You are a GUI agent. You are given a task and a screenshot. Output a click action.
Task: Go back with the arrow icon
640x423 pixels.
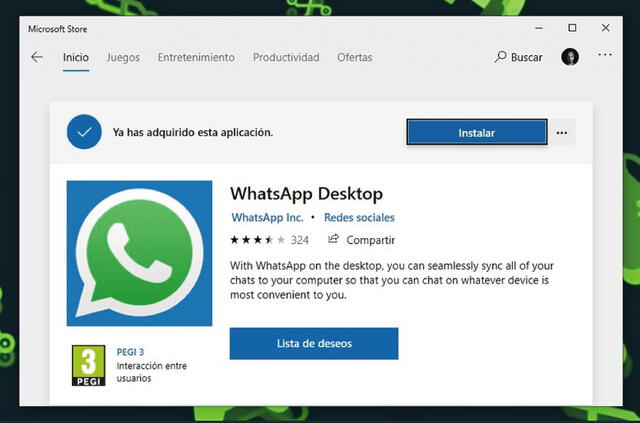click(37, 57)
